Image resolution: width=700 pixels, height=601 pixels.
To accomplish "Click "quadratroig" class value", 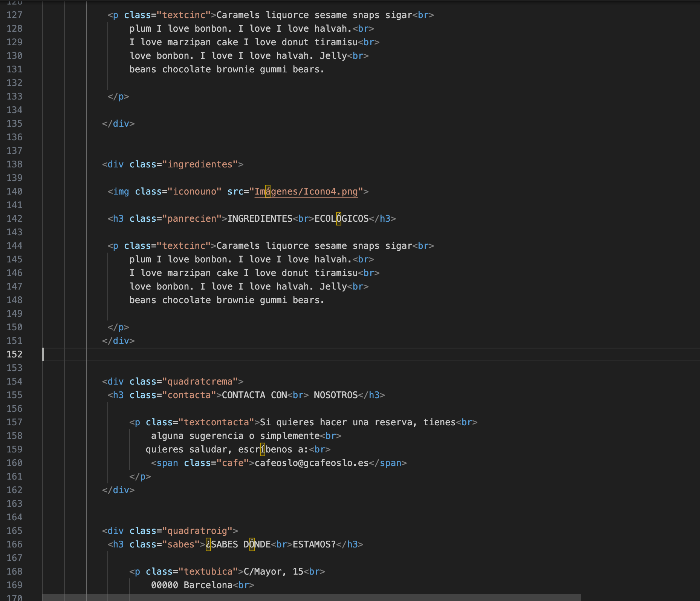I will point(197,531).
